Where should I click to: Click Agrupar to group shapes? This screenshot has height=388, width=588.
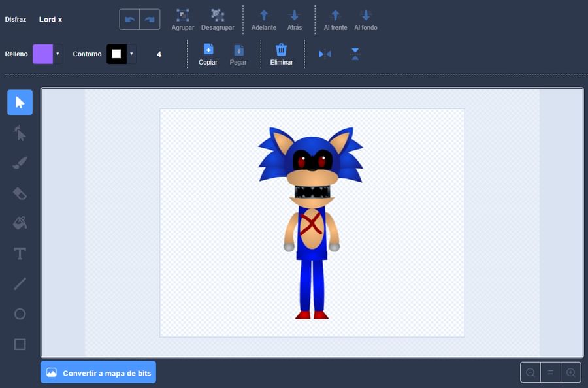pyautogui.click(x=182, y=19)
